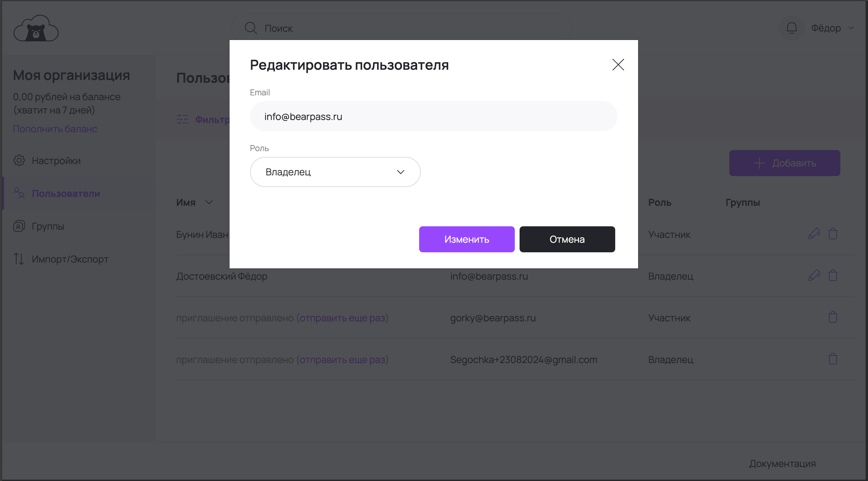This screenshot has height=481, width=868.
Task: Click the Email input field
Action: (x=433, y=117)
